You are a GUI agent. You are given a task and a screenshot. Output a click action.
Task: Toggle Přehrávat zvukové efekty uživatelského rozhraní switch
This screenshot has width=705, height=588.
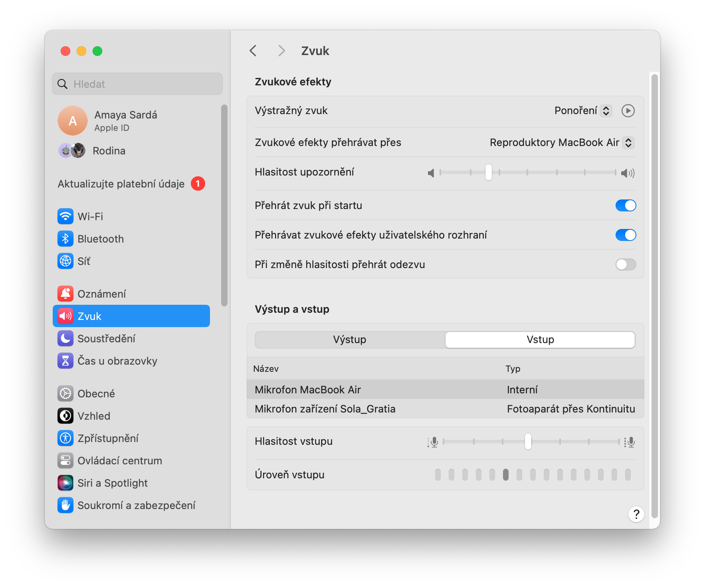coord(626,235)
